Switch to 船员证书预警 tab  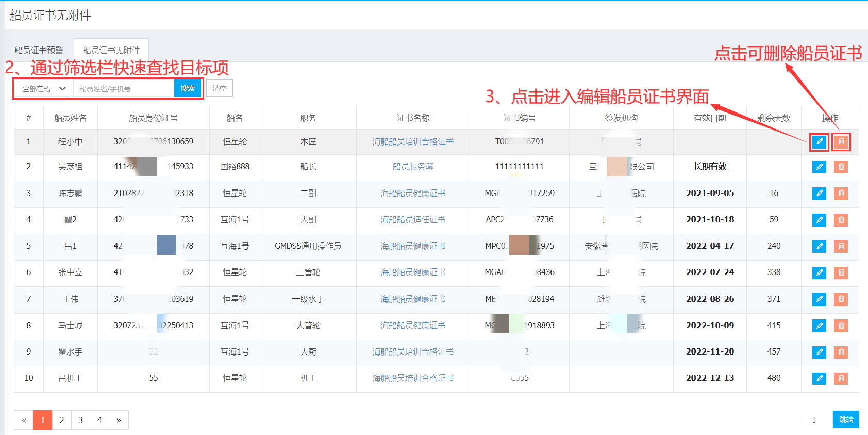39,50
